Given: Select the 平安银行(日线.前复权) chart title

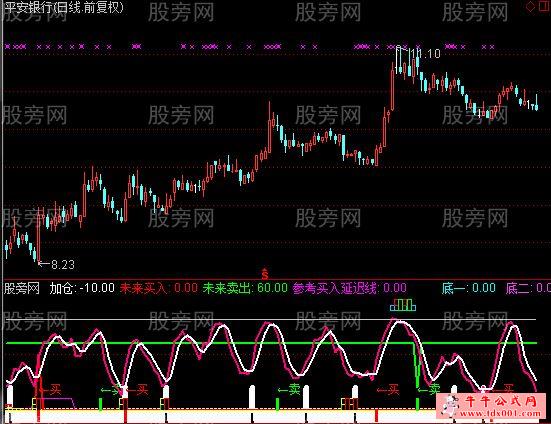Looking at the screenshot, I should 64,7.
